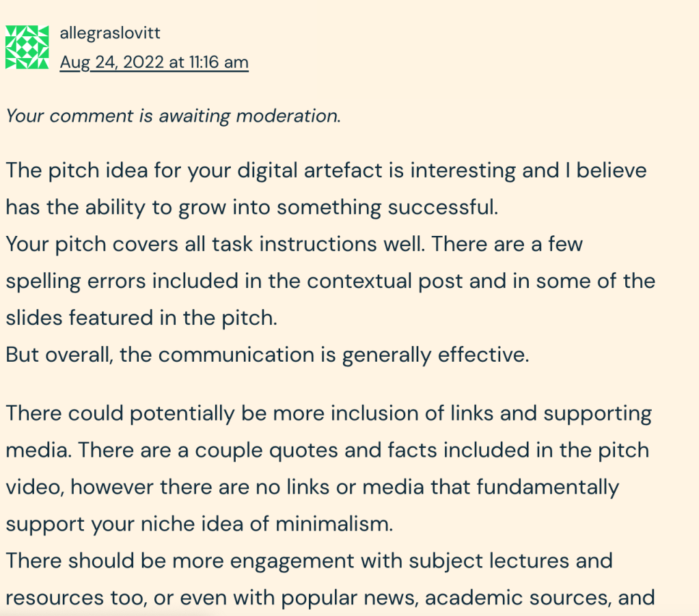Open the Aug 24, 2022 comment permalink
Image resolution: width=699 pixels, height=616 pixels.
tap(154, 62)
